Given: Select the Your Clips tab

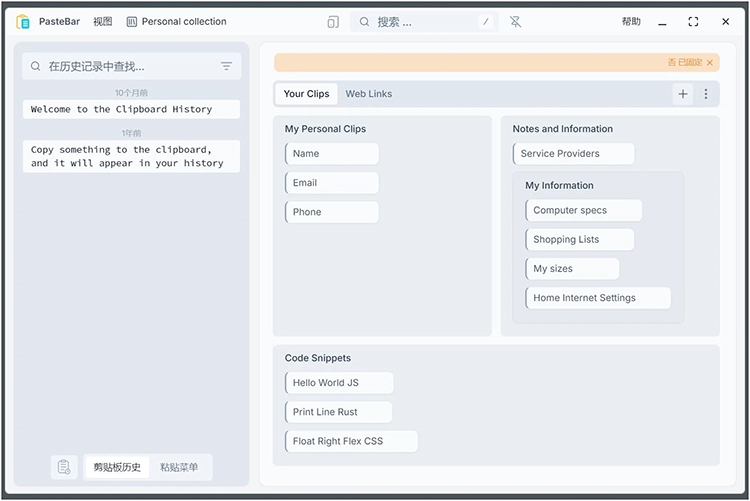Looking at the screenshot, I should tap(306, 94).
